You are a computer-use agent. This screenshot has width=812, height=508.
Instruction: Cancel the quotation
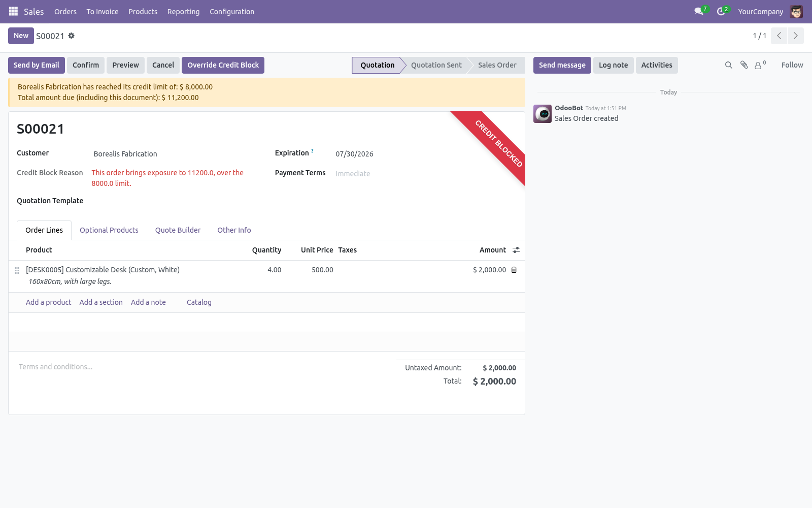pos(163,65)
